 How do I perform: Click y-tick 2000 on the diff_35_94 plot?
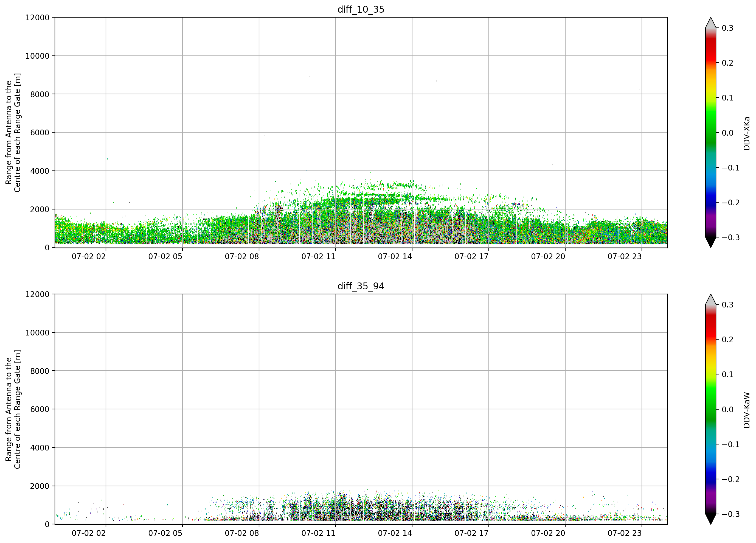tap(40, 486)
